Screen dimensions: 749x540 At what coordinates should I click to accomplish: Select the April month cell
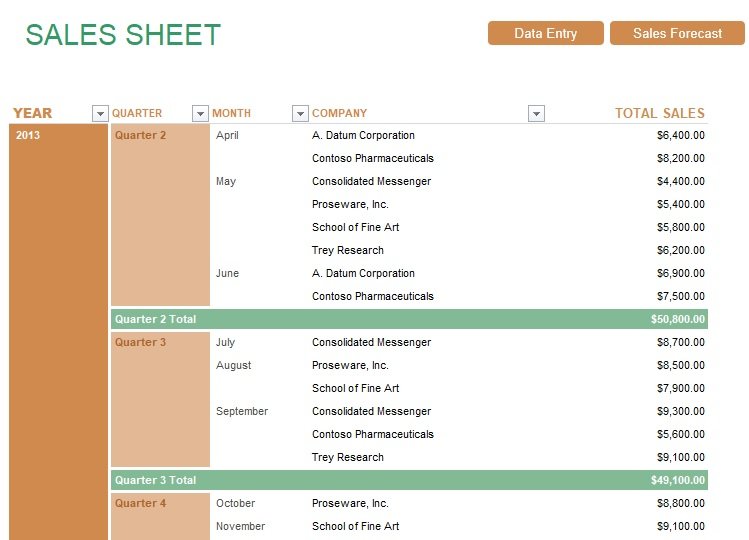tap(227, 135)
